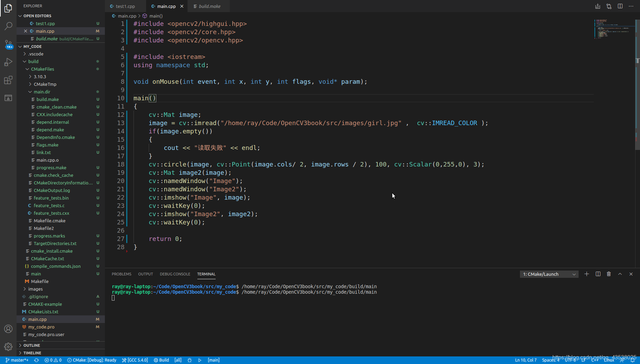Kill the terminal with trash icon
Image resolution: width=640 pixels, height=364 pixels.
609,274
